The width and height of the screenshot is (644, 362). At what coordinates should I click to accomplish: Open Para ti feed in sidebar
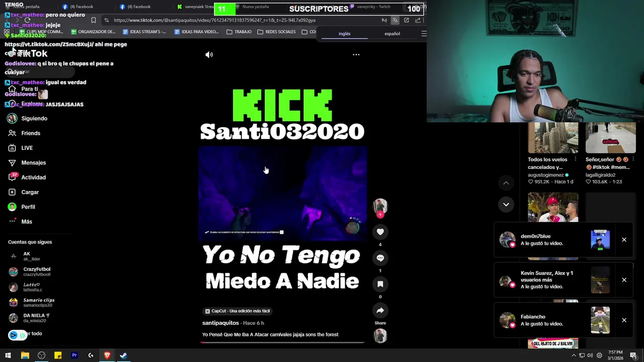click(23, 89)
